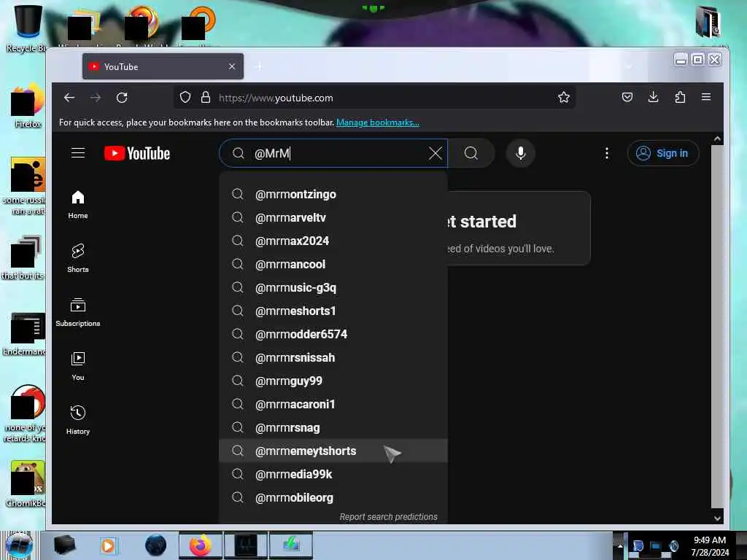Open the You section in sidebar

click(x=78, y=366)
